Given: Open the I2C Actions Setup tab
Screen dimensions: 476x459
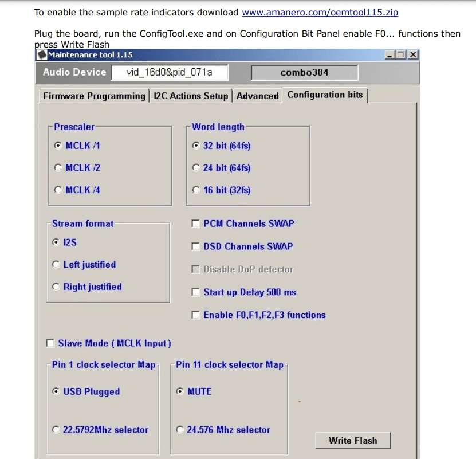Looking at the screenshot, I should pos(191,96).
